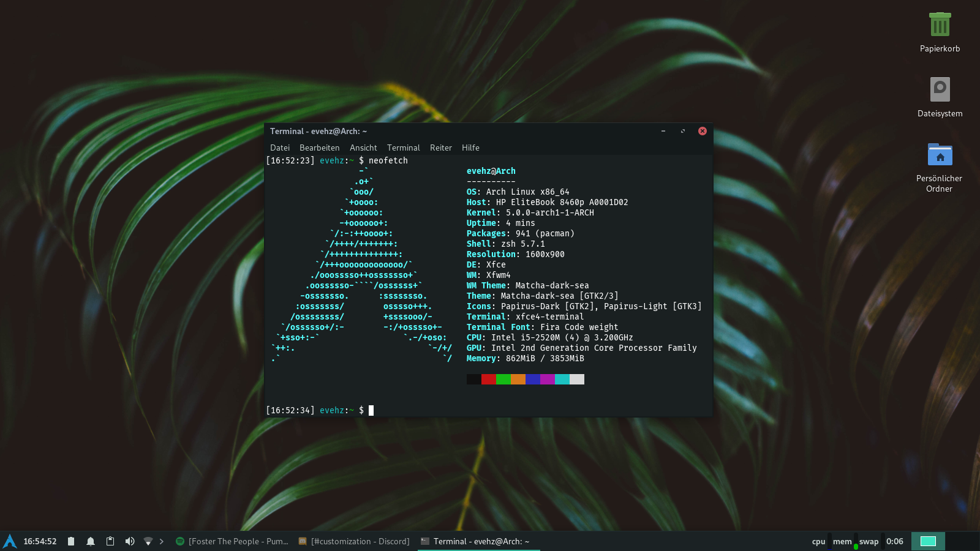Screen dimensions: 980x551
Task: Click the red color block in neofetch
Action: pos(489,379)
